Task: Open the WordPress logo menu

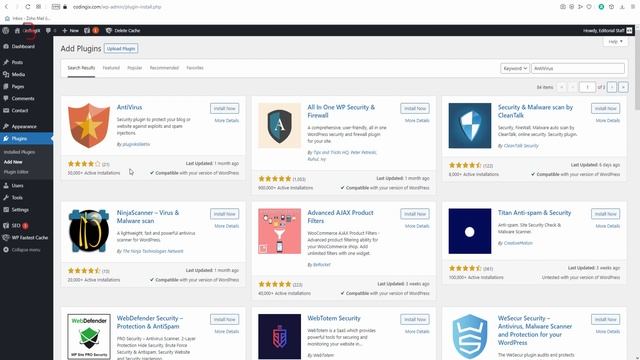Action: pyautogui.click(x=6, y=30)
